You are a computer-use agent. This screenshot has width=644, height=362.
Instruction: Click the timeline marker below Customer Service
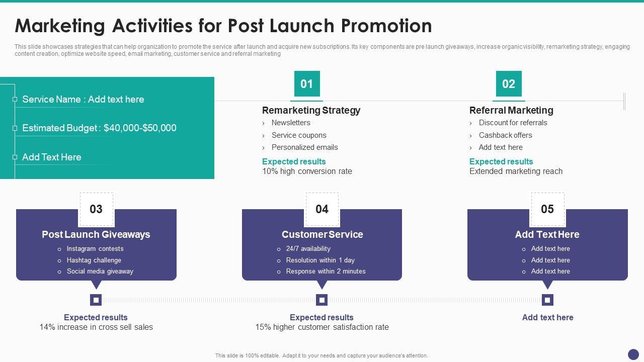(322, 300)
